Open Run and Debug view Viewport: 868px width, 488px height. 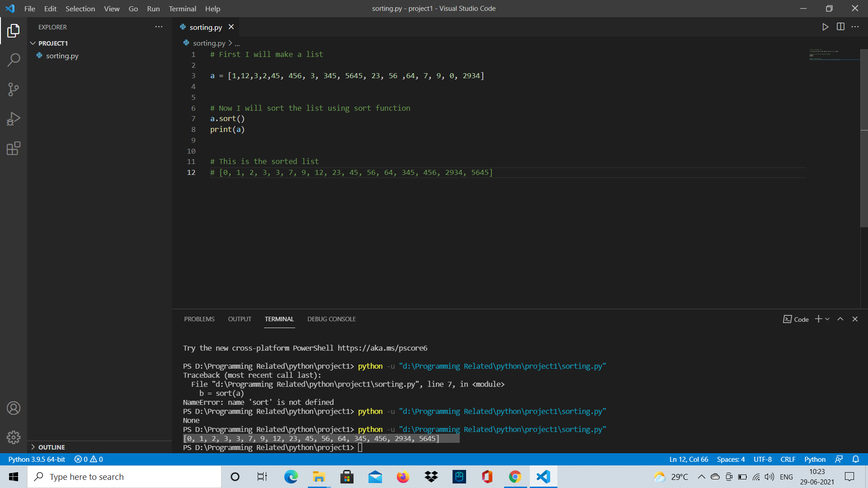(14, 119)
